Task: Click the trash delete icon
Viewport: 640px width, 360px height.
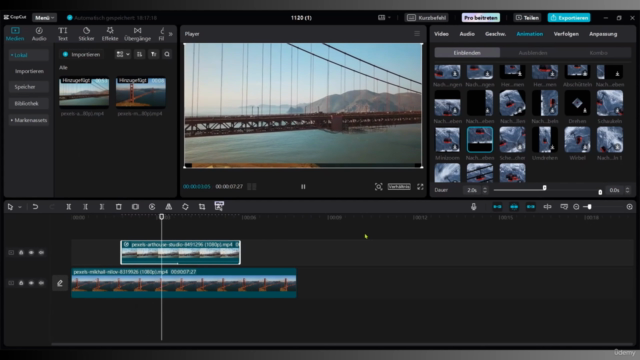Action: pos(118,207)
